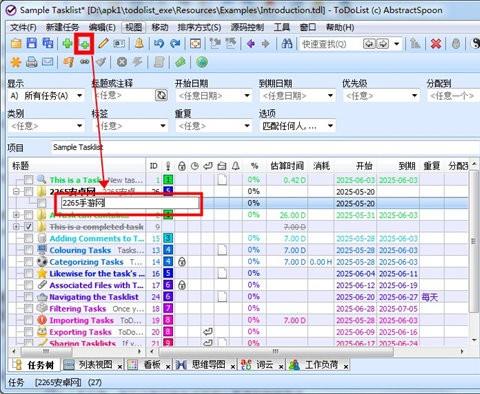
Task: Tick the checkbox for This is a Task
Action: [29, 180]
